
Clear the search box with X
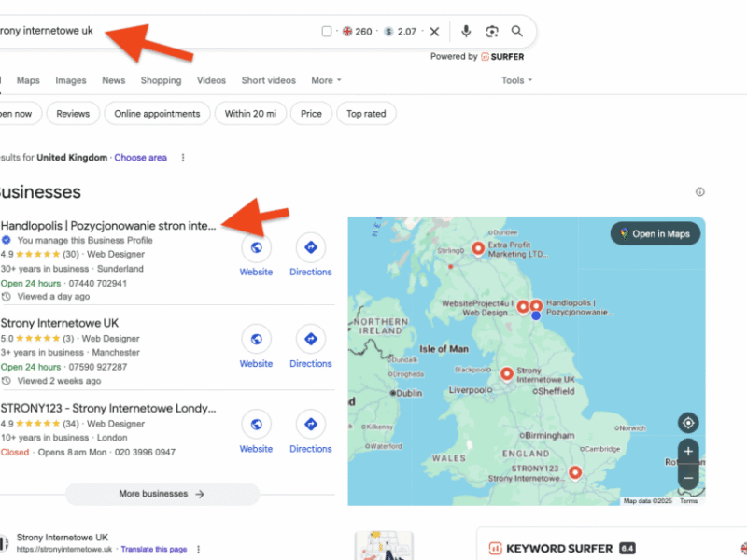(x=434, y=32)
